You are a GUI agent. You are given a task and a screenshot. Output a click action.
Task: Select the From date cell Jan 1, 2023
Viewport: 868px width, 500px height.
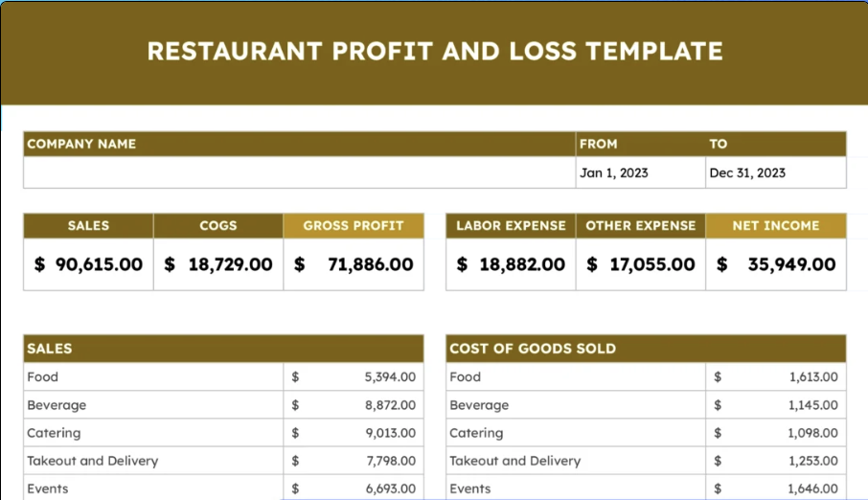[614, 173]
